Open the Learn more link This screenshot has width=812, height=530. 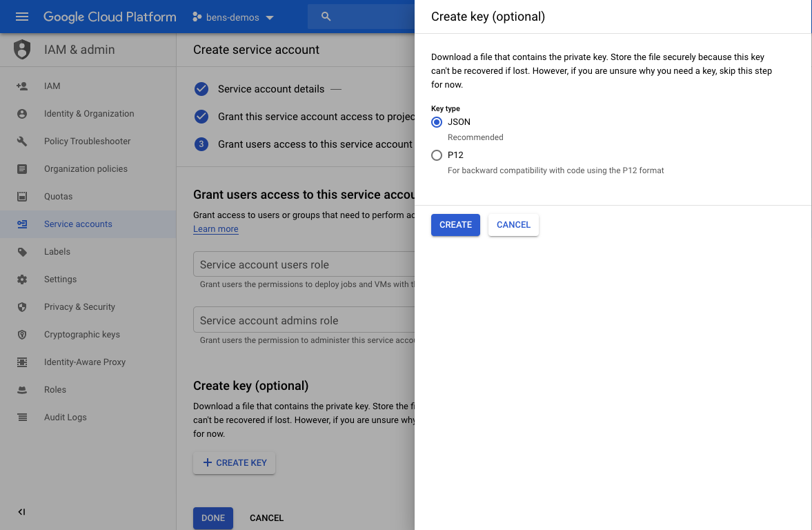click(215, 228)
